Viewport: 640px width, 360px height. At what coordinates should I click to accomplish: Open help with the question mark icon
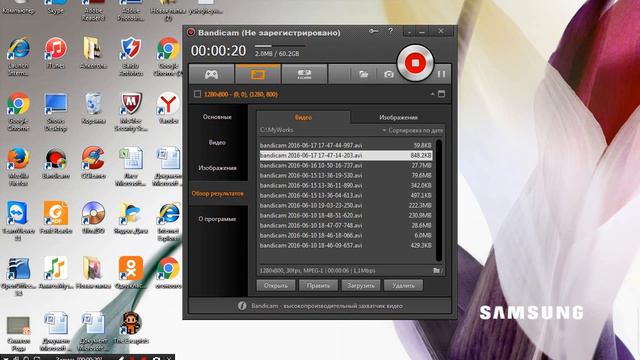[391, 31]
